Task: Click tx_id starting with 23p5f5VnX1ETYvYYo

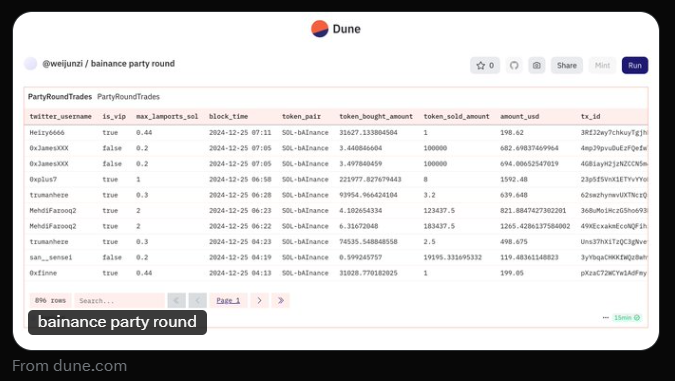Action: pyautogui.click(x=614, y=180)
